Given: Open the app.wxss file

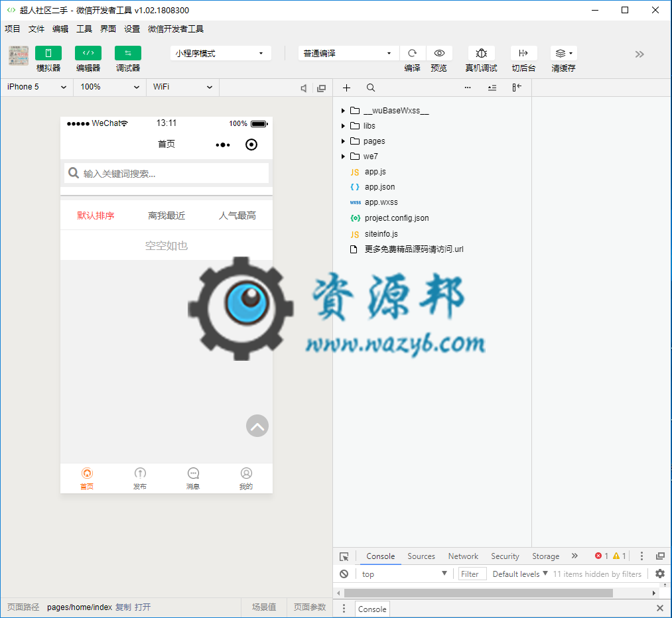Looking at the screenshot, I should [x=381, y=202].
